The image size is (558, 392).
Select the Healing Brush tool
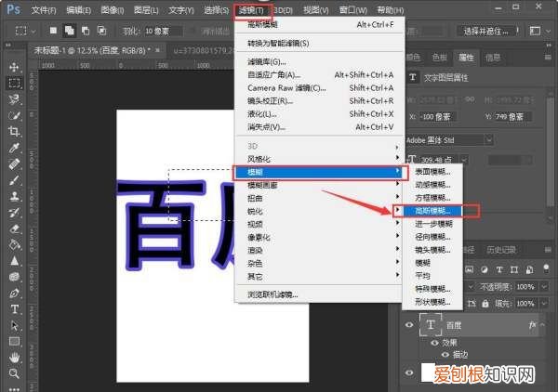pyautogui.click(x=14, y=164)
